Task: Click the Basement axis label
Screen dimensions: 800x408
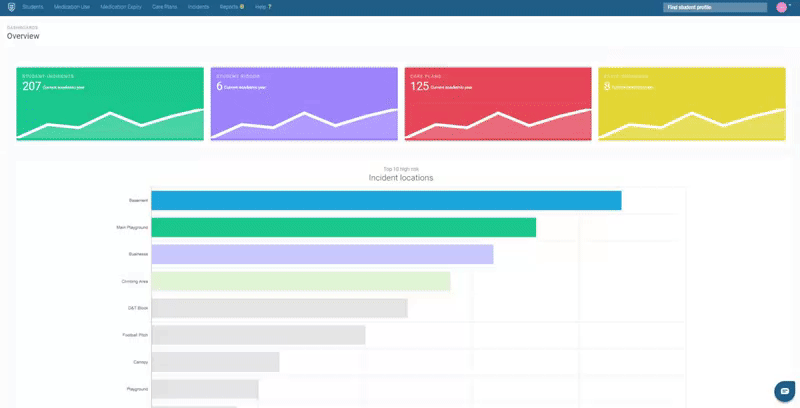Action: tap(138, 200)
